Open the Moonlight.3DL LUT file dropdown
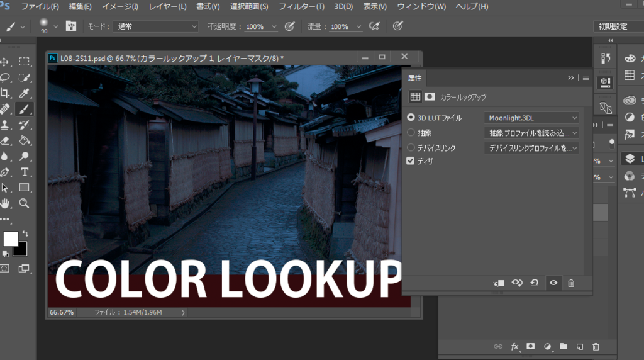The height and width of the screenshot is (360, 644). pyautogui.click(x=531, y=118)
